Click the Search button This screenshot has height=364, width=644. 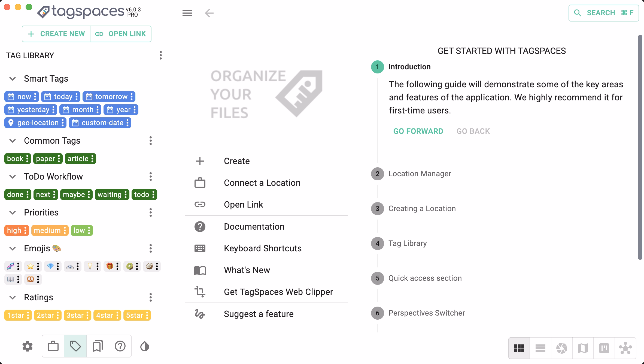point(604,13)
